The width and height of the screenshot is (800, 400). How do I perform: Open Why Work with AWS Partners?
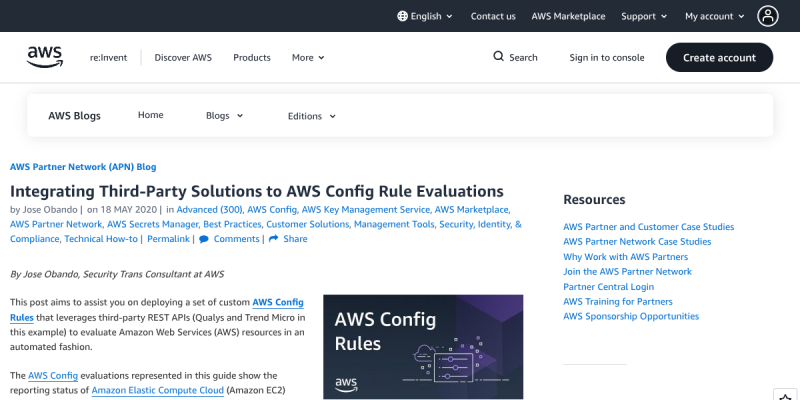point(626,257)
